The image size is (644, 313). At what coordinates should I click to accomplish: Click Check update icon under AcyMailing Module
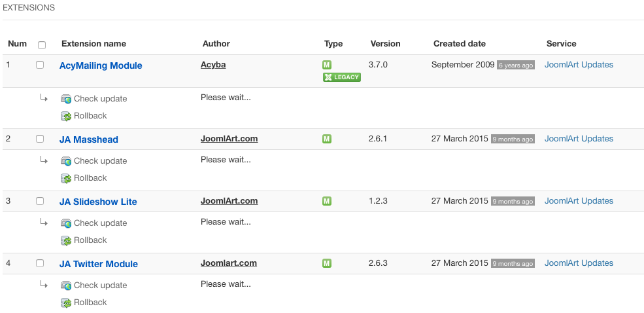coord(66,99)
